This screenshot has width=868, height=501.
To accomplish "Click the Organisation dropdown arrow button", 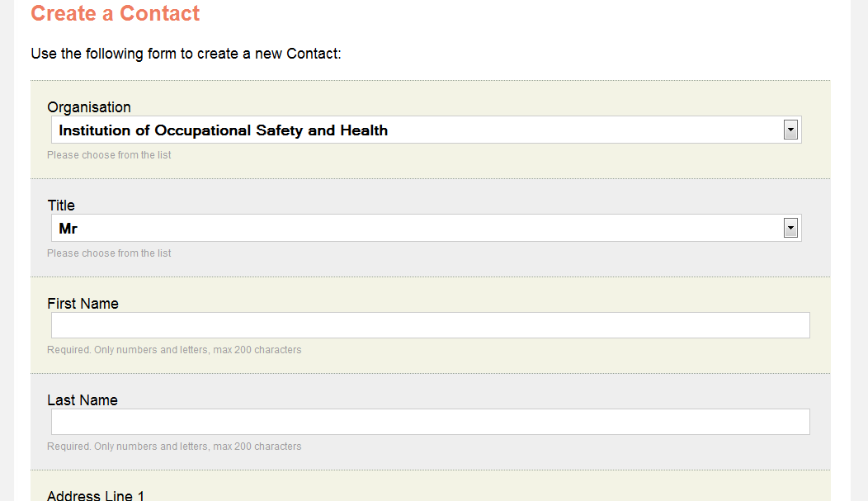I will 790,130.
